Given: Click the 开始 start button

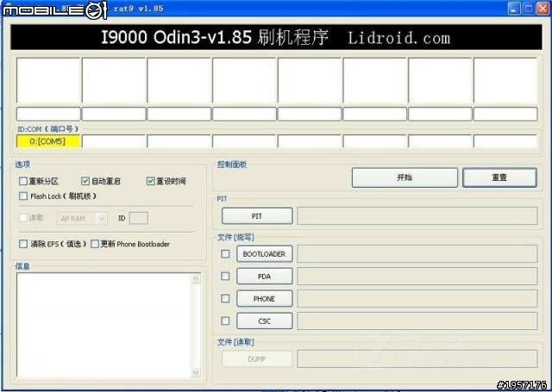Looking at the screenshot, I should point(405,177).
